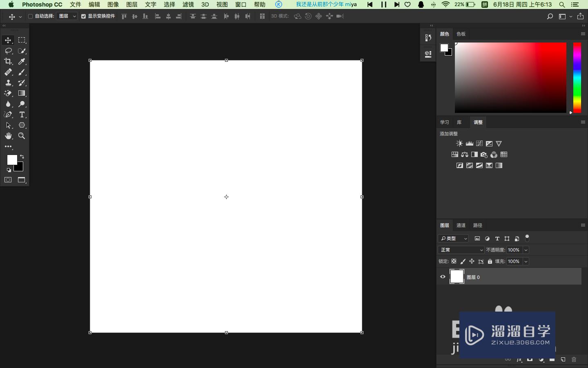Select the Shape tool
This screenshot has width=588, height=368.
[22, 125]
